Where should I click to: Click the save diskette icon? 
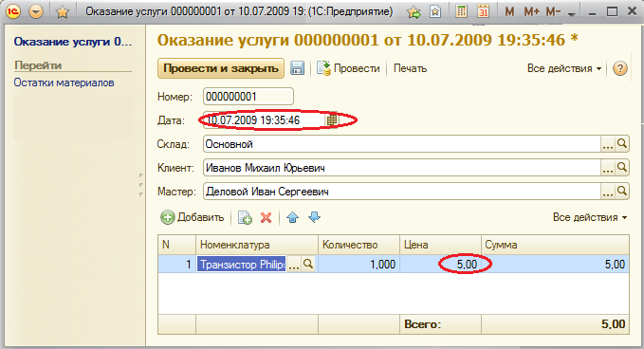click(297, 68)
